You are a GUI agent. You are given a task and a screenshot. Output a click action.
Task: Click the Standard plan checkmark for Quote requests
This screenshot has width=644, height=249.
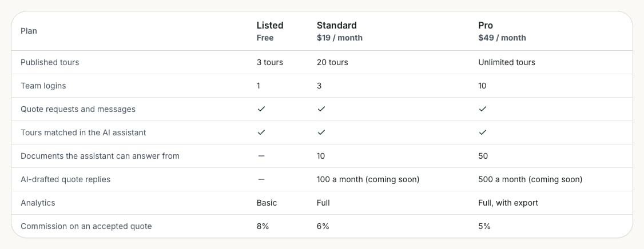tap(321, 109)
